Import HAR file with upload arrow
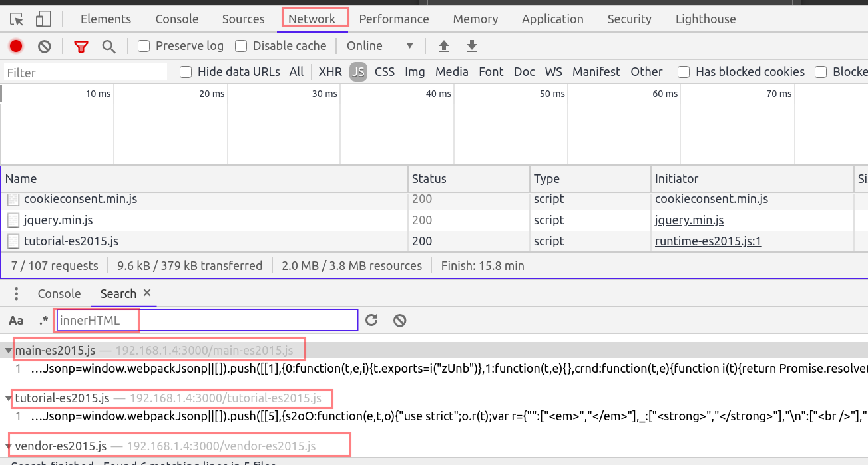Screen dimensions: 868x465 [444, 46]
